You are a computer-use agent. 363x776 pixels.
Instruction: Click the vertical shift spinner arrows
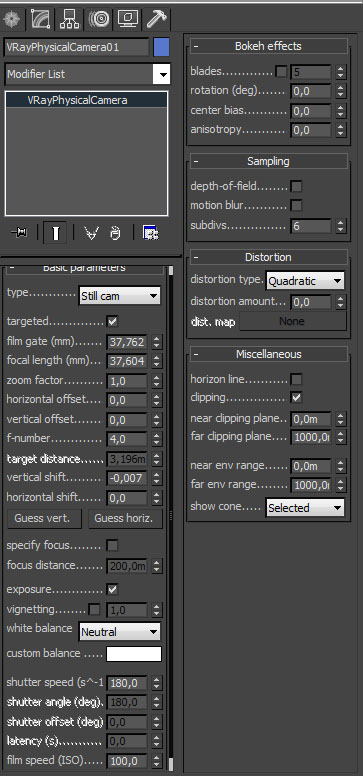[x=156, y=478]
